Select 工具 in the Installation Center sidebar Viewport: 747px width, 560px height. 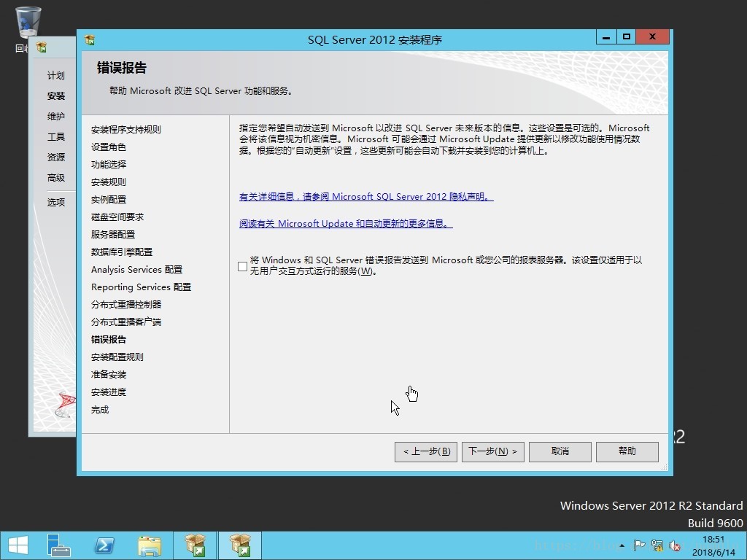[x=55, y=136]
